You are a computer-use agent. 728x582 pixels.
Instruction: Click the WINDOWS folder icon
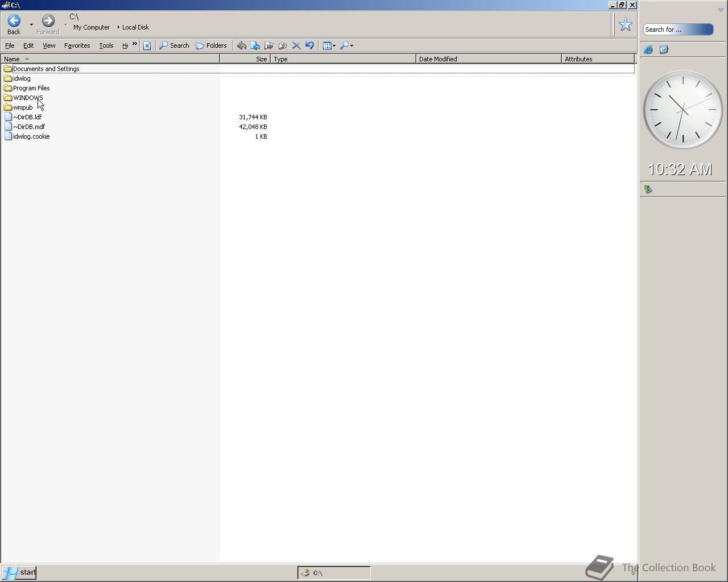(x=8, y=98)
